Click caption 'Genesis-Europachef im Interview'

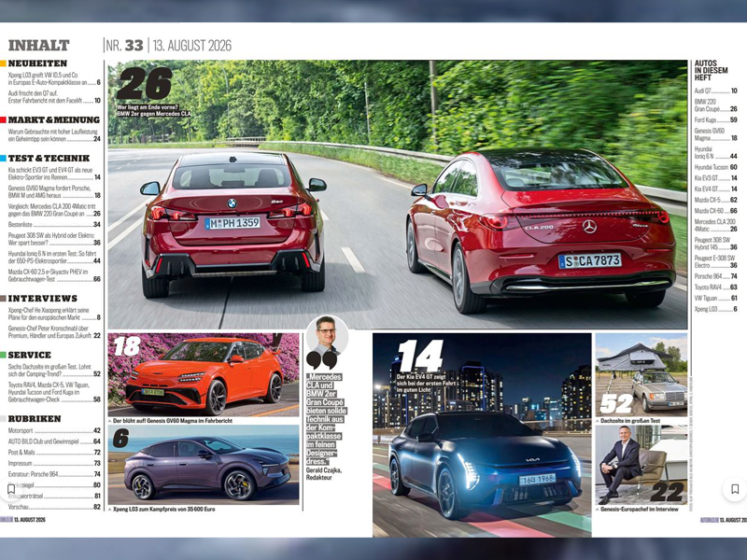click(640, 509)
